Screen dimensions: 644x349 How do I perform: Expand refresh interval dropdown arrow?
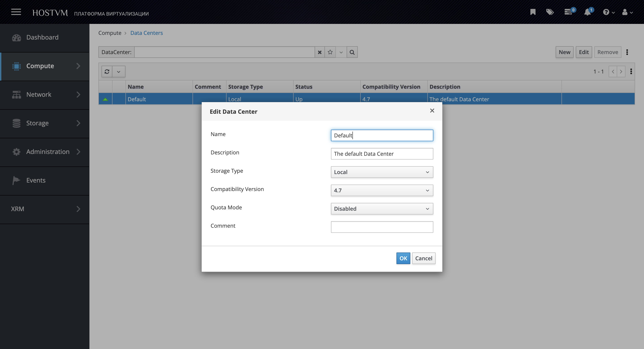[119, 72]
